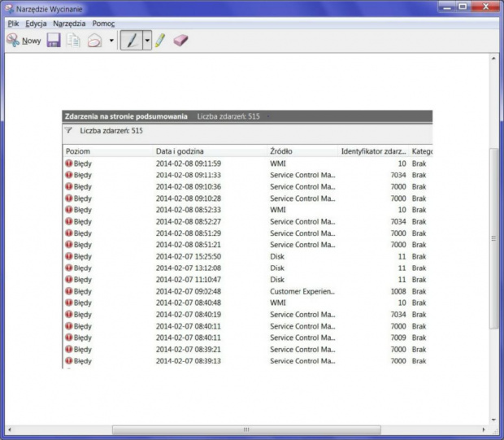This screenshot has height=440, width=504.
Task: Click event ID 7034 in 08:40:19 row
Action: (x=398, y=315)
